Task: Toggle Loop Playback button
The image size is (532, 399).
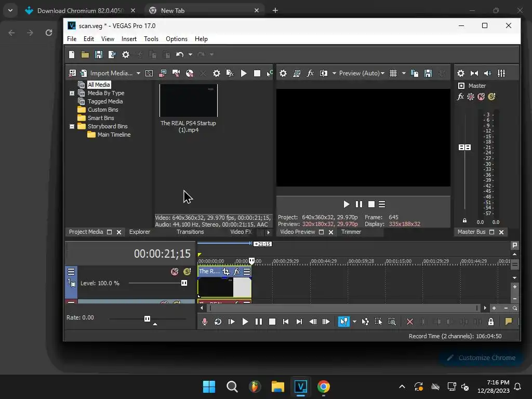Action: [218, 322]
